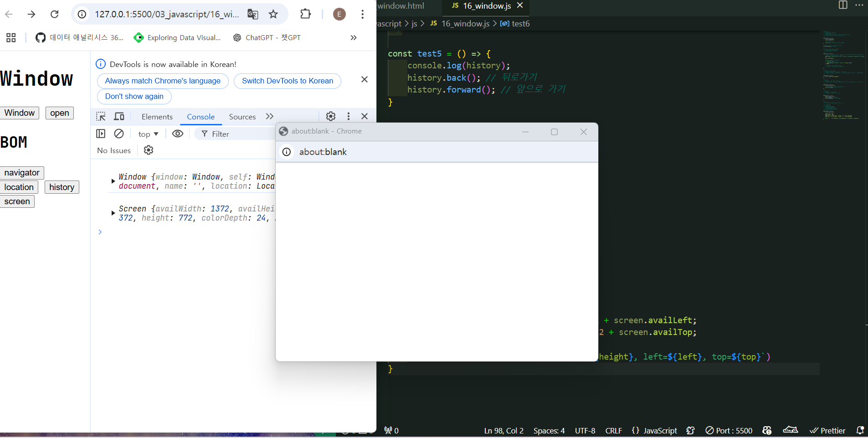Open Prettier status in status bar

coord(827,430)
